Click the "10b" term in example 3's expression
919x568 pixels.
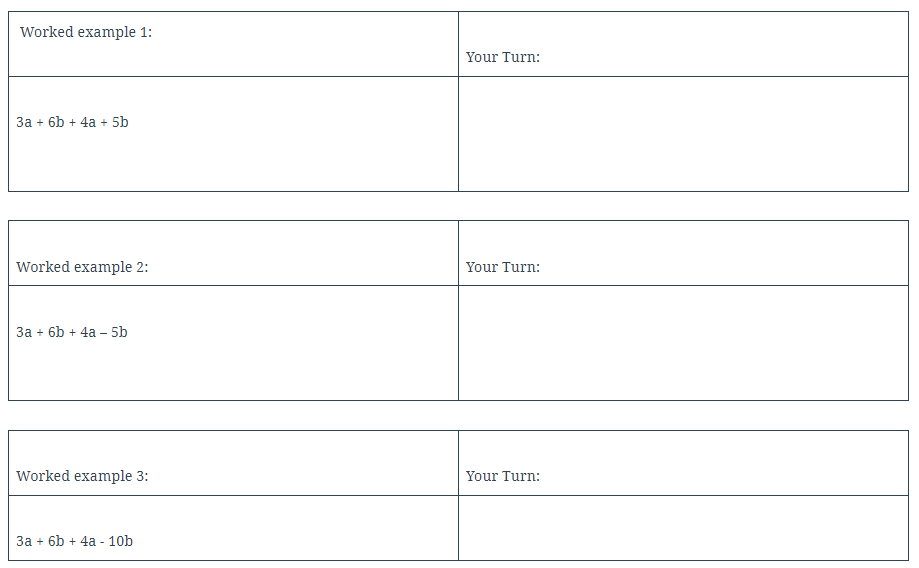(121, 541)
